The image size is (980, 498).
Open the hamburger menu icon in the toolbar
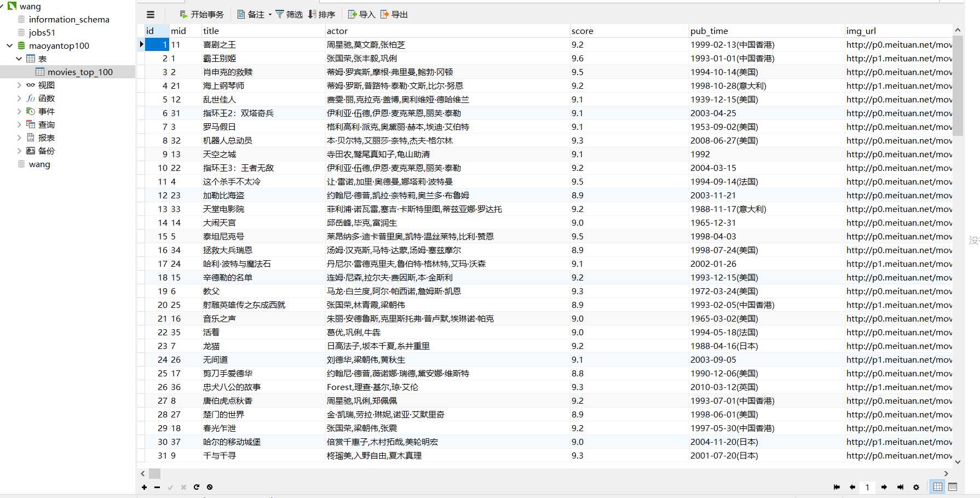pyautogui.click(x=151, y=15)
